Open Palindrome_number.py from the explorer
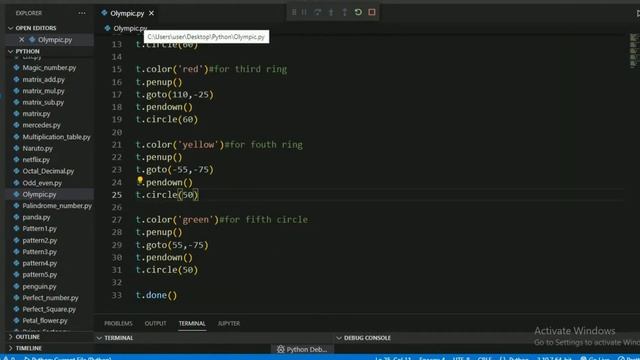Viewport: 640px width, 360px height. tap(57, 206)
